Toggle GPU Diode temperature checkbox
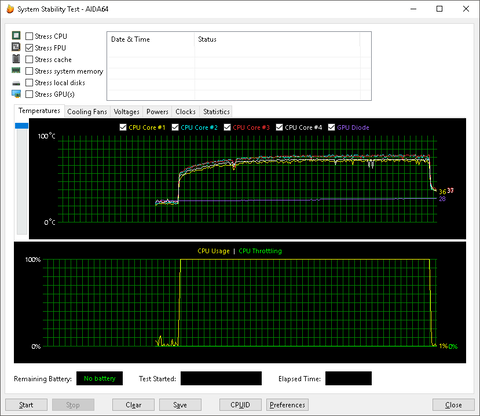 click(x=331, y=127)
